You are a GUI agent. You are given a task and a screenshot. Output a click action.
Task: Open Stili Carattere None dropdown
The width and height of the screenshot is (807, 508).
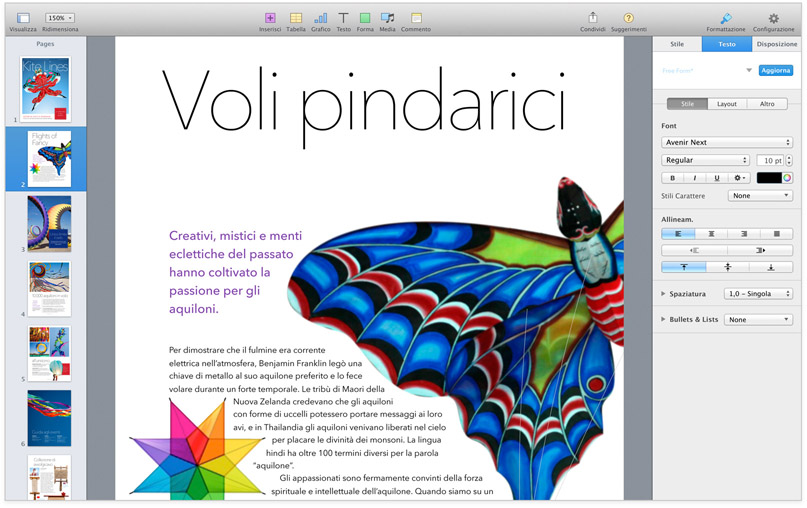pyautogui.click(x=760, y=196)
